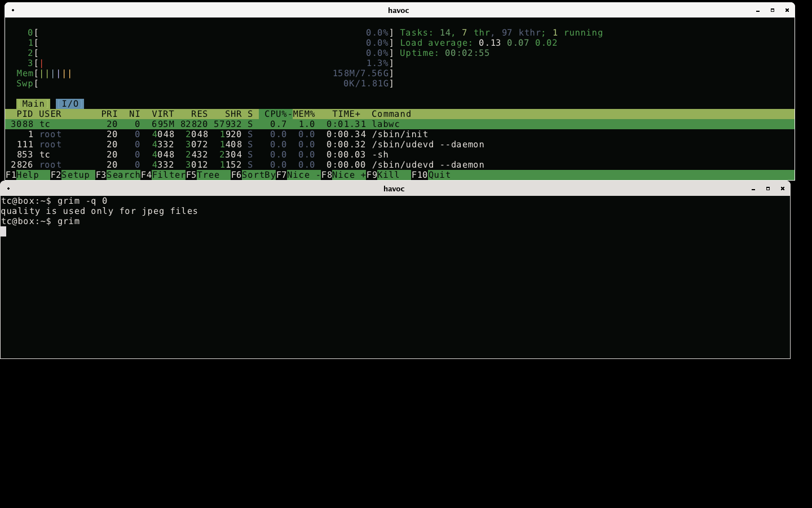The height and width of the screenshot is (508, 812).
Task: Click F7 Nice - in htop footer
Action: [x=298, y=175]
